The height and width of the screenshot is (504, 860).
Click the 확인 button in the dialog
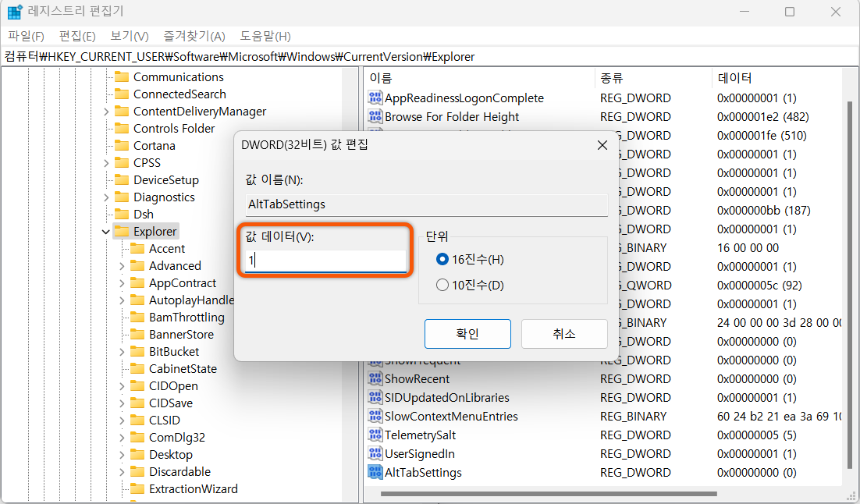(x=467, y=333)
